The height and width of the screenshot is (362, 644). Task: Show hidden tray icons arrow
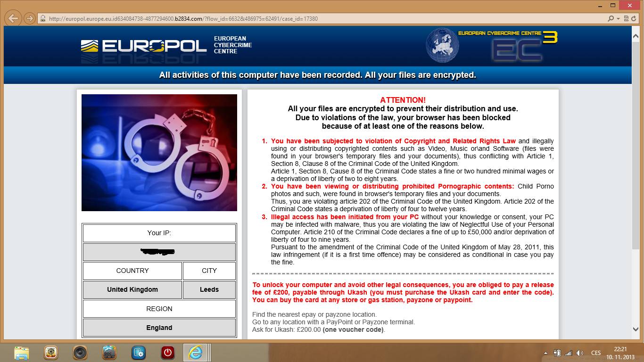tap(546, 353)
